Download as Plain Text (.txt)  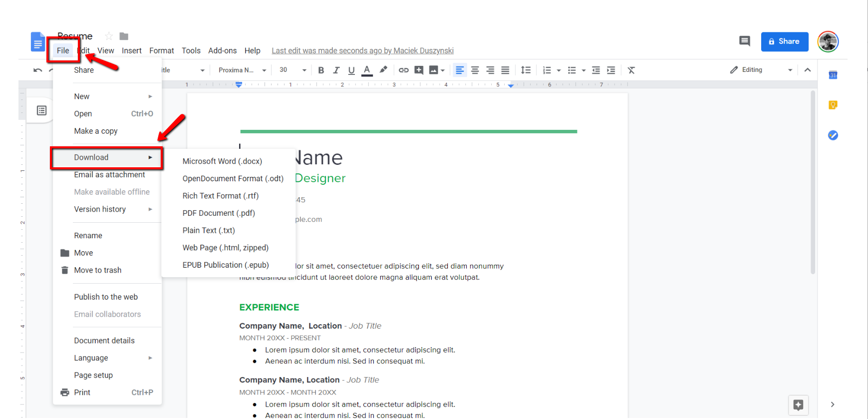(229, 231)
